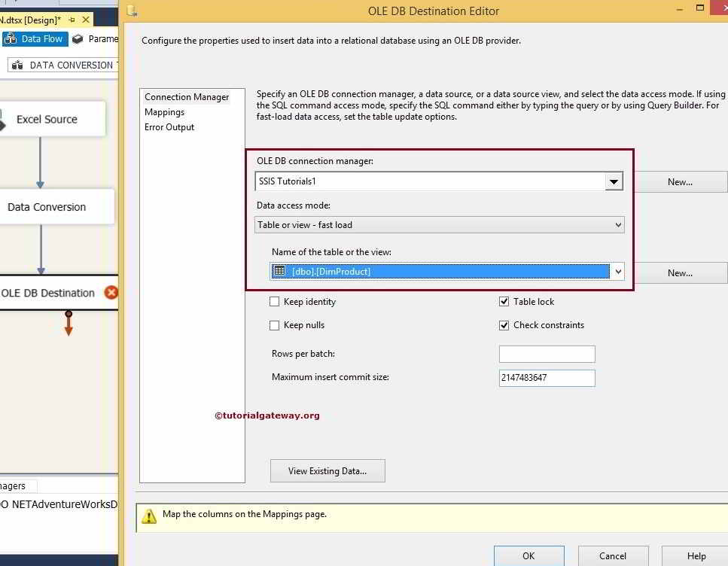The image size is (728, 566).
Task: Open the table or view name dropdown
Action: tap(617, 272)
